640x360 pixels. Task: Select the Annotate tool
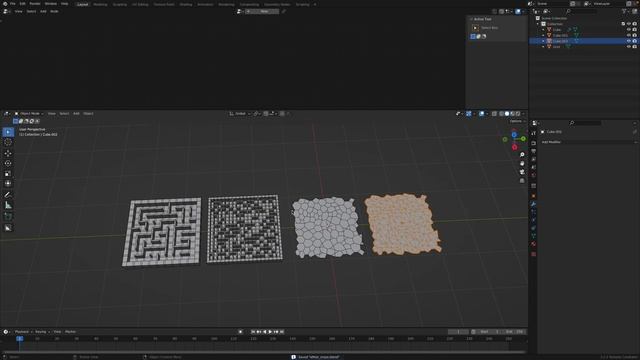point(8,195)
